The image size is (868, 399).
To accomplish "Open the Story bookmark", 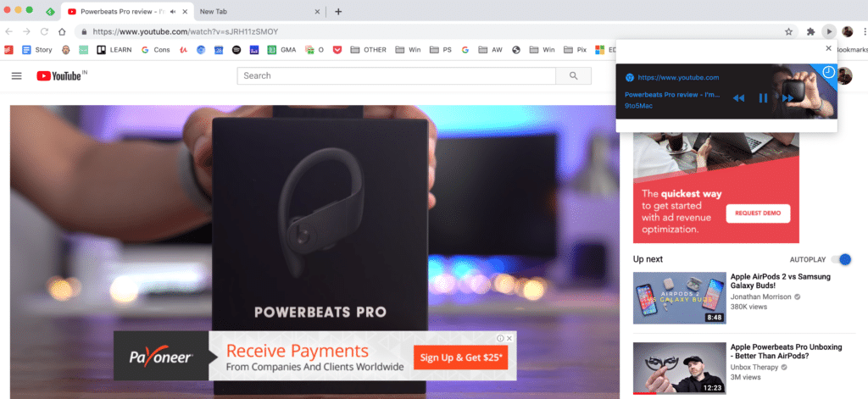I will (x=36, y=50).
